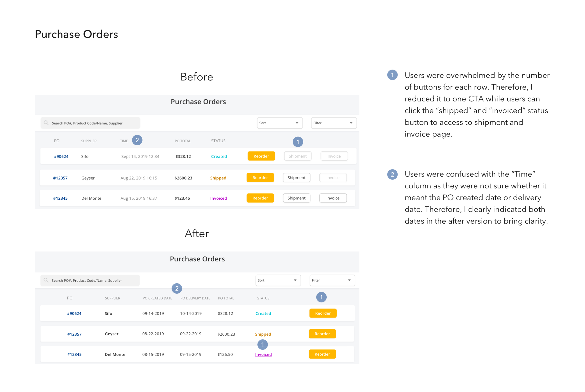Click search magnifier icon in Before panel
585x392 pixels.
click(46, 123)
